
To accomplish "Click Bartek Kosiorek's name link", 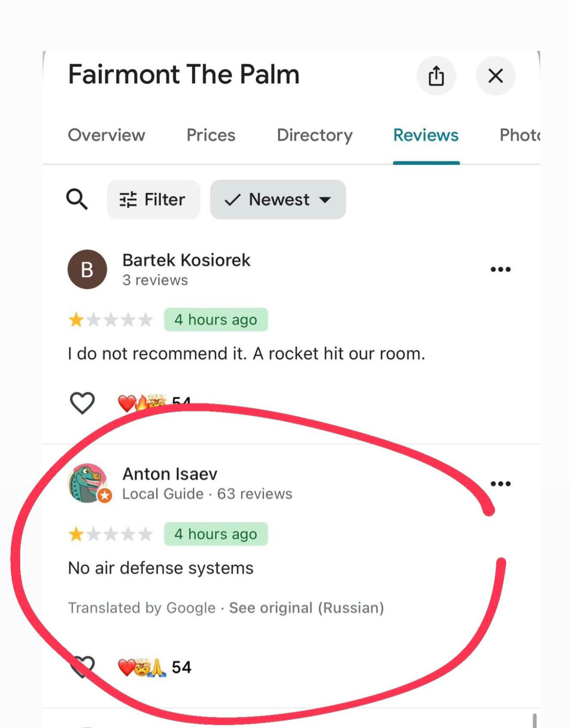I will [x=186, y=260].
